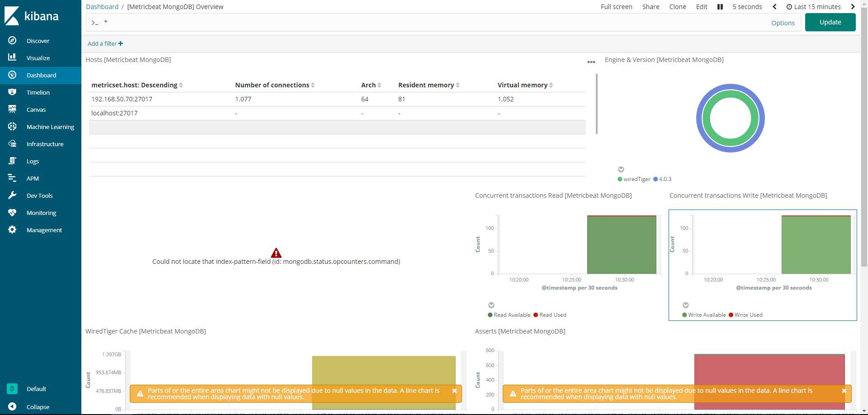This screenshot has width=868, height=415.
Task: Open Timelion icon in sidebar
Action: pos(12,92)
